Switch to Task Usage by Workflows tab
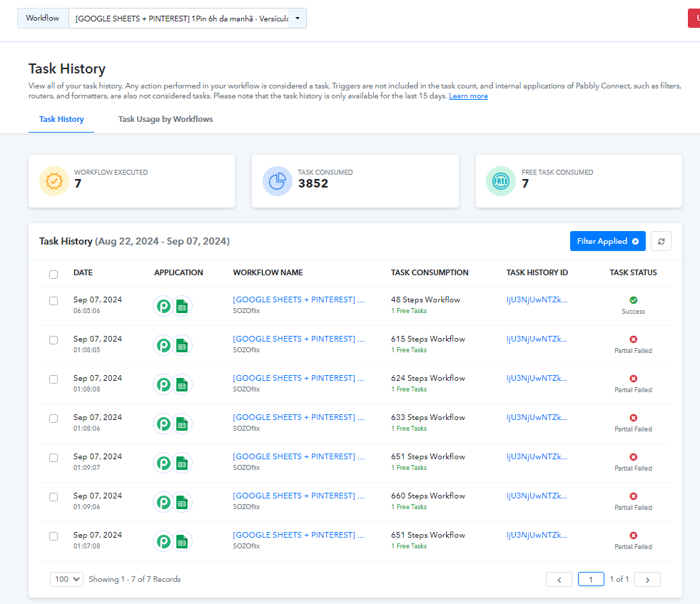The height and width of the screenshot is (604, 700). click(x=165, y=119)
